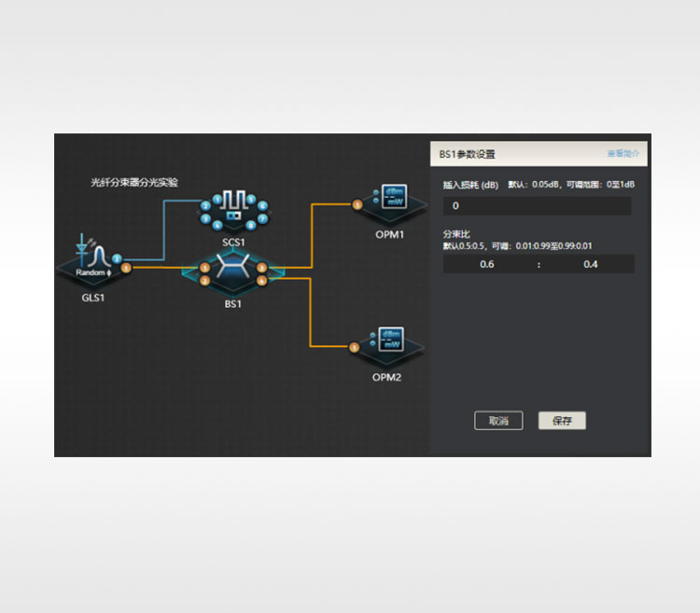This screenshot has width=700, height=613.
Task: Click output port 1 on GLS1
Action: [x=126, y=269]
